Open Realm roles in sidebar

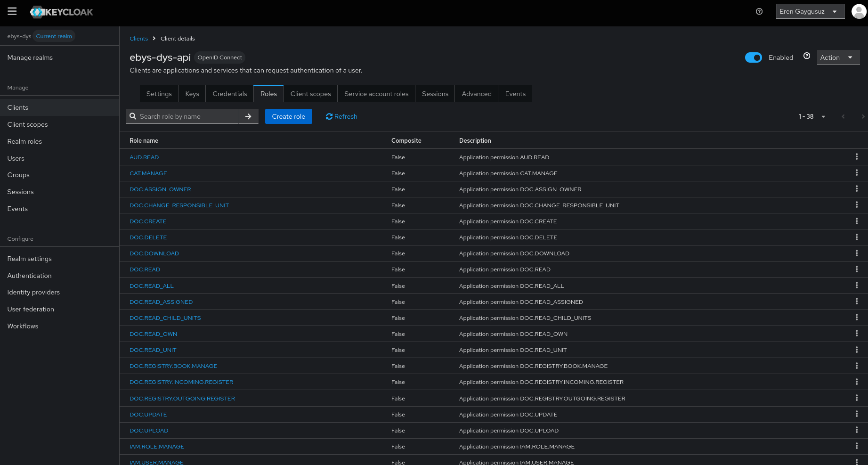coord(59,141)
